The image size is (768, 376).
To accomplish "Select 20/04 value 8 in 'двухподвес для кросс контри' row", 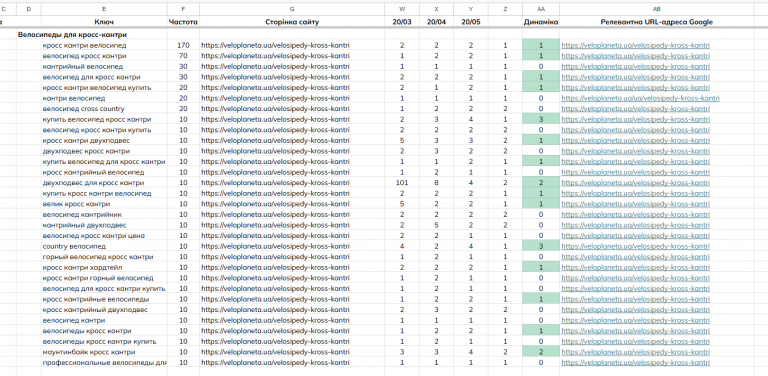I will [436, 183].
